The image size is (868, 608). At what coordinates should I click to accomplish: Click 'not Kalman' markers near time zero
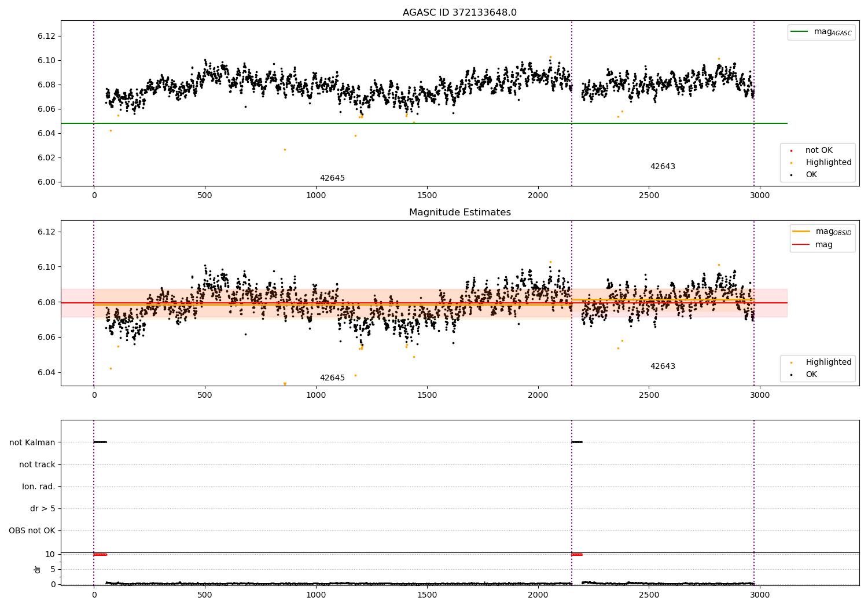pos(100,442)
